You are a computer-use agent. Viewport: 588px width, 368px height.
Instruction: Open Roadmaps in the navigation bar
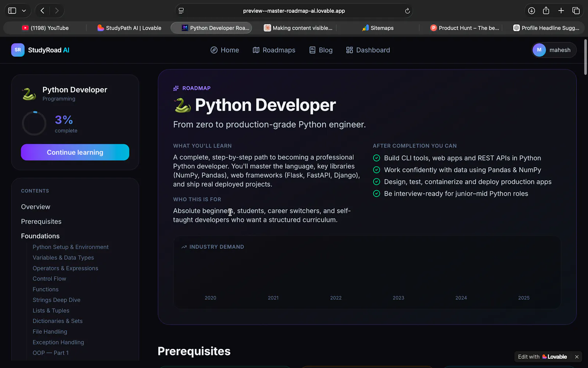pos(274,50)
